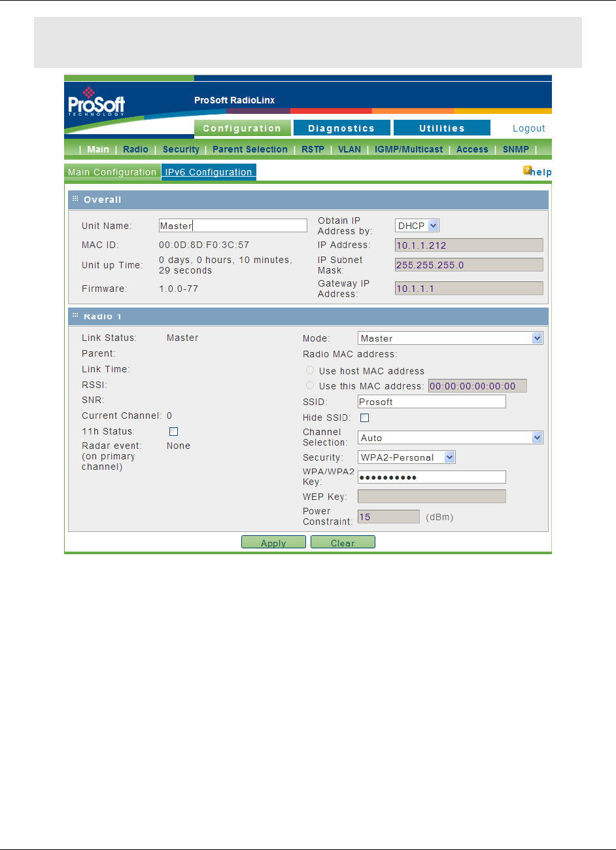Click the Radar event value None
Image resolution: width=616 pixels, height=850 pixels.
[x=179, y=446]
